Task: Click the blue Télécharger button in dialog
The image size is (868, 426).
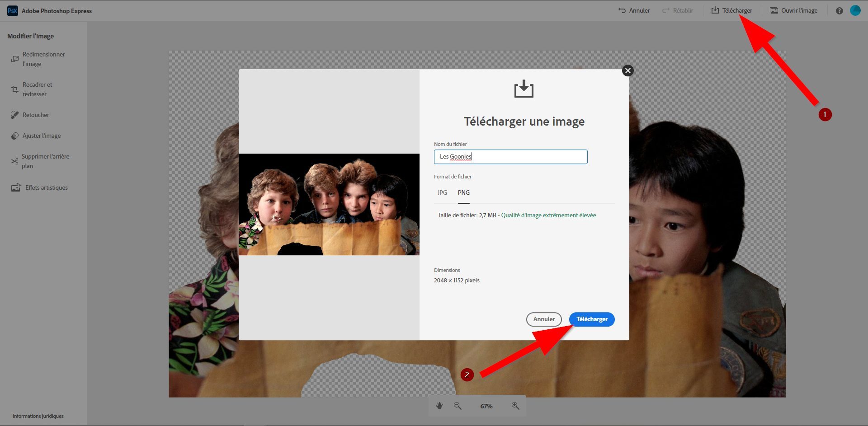Action: pyautogui.click(x=592, y=319)
